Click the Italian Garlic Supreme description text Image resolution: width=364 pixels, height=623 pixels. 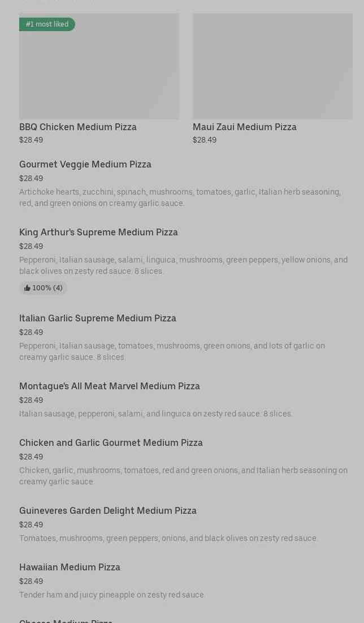coord(172,351)
